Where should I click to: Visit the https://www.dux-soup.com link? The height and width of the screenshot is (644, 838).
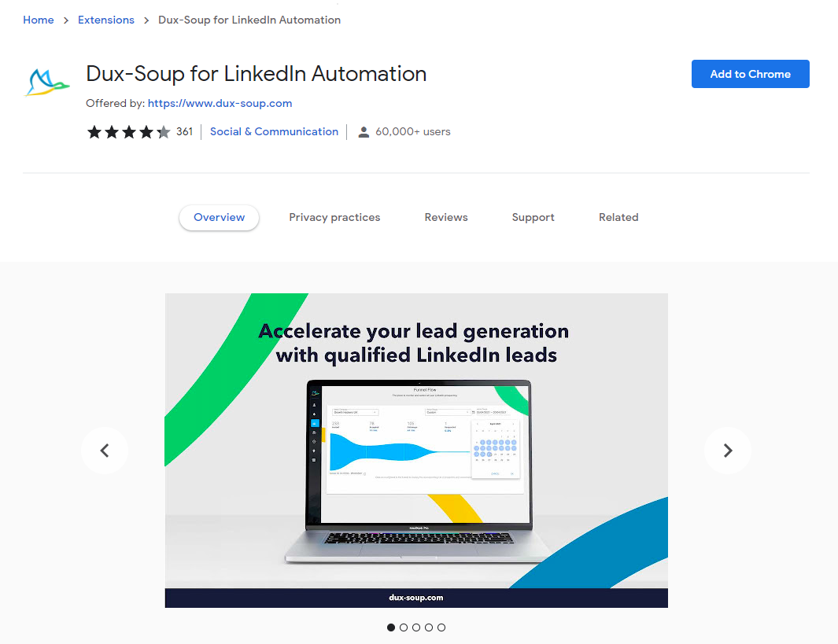coord(220,103)
